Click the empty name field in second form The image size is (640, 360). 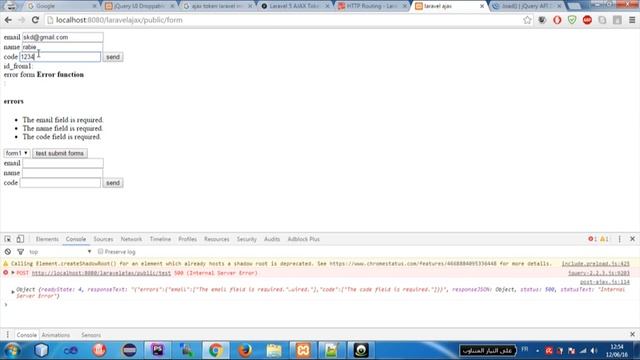62,173
